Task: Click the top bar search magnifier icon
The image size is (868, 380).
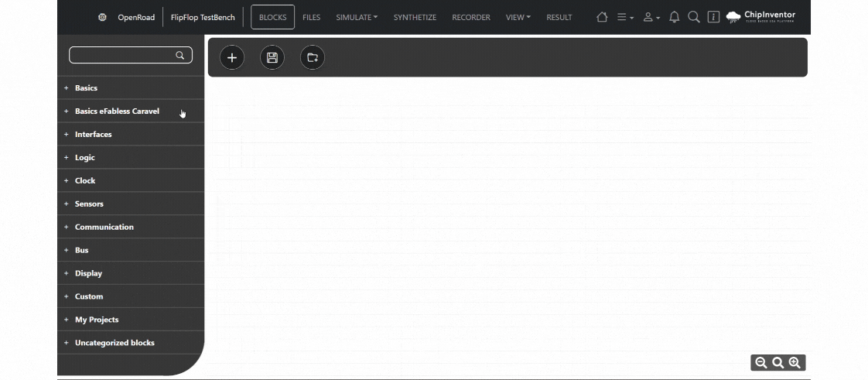Action: (x=694, y=17)
